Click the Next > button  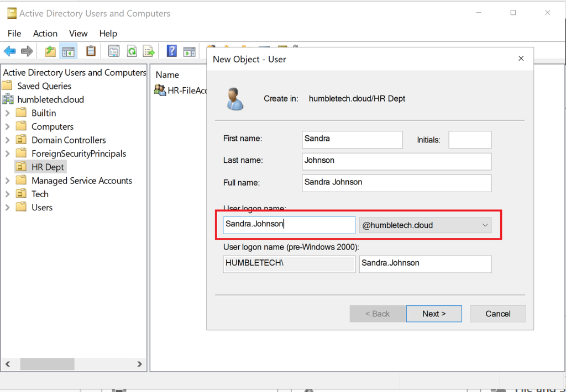click(433, 314)
